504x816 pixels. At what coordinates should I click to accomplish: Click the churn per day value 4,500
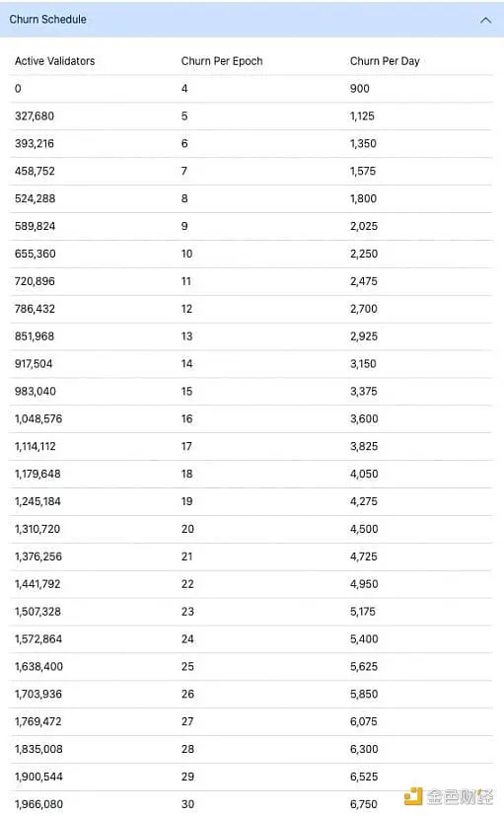tap(364, 529)
